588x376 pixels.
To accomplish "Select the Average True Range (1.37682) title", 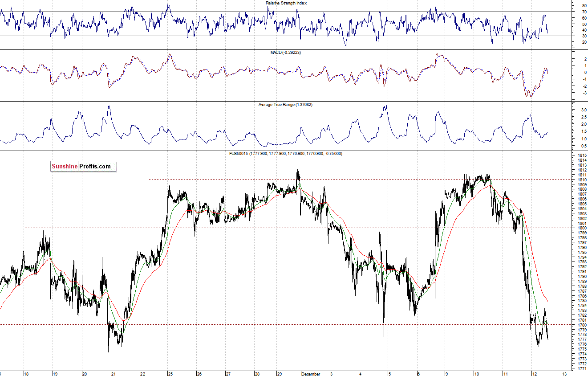I will coord(286,105).
